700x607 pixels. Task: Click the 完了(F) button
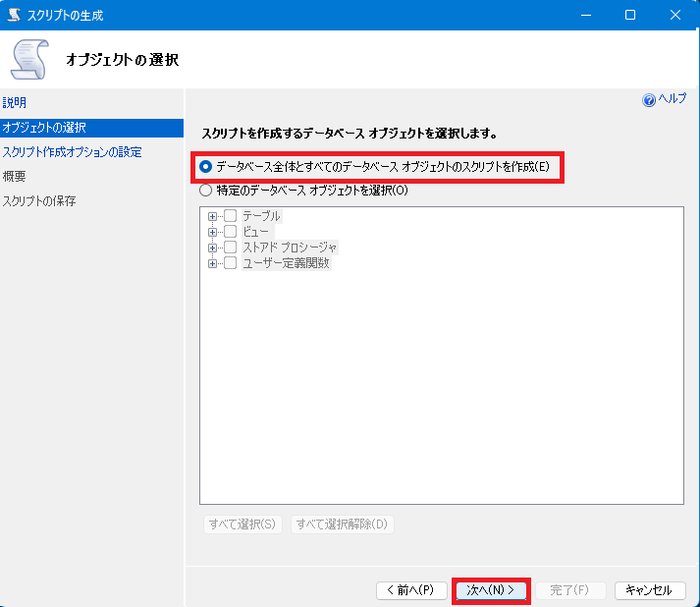click(570, 590)
